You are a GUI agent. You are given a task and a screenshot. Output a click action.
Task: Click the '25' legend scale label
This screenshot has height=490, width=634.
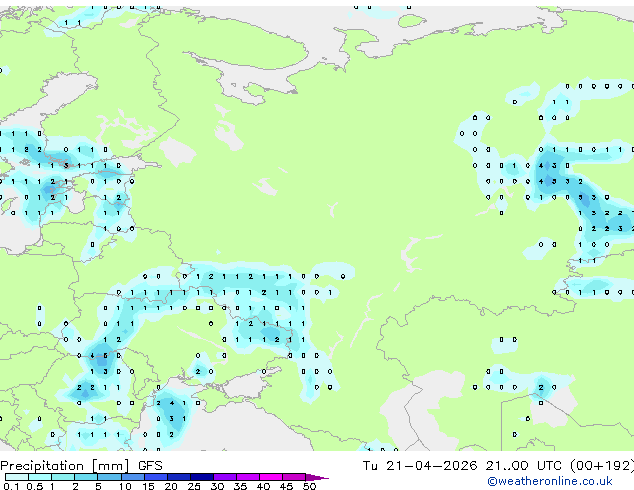tap(194, 486)
